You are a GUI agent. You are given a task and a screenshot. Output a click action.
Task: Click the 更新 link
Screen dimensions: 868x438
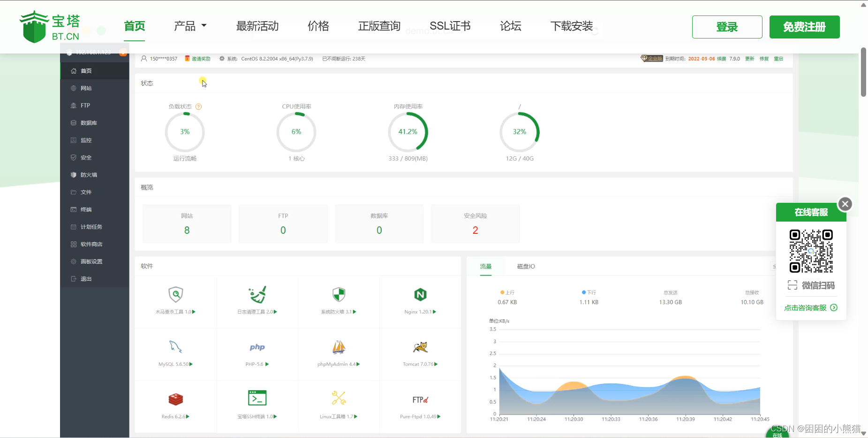pyautogui.click(x=750, y=59)
